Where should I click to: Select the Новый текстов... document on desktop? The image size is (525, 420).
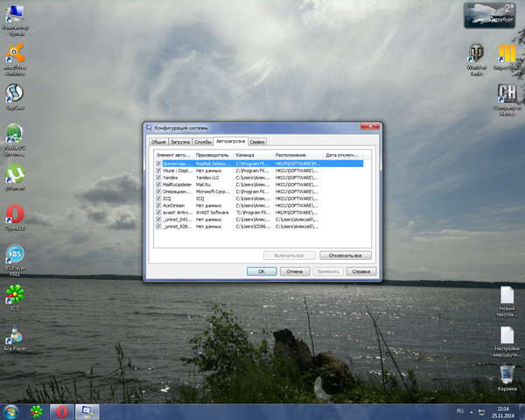pos(507,301)
